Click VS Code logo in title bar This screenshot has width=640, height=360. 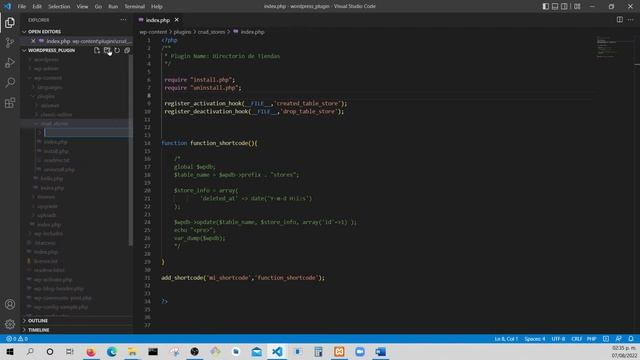point(7,6)
